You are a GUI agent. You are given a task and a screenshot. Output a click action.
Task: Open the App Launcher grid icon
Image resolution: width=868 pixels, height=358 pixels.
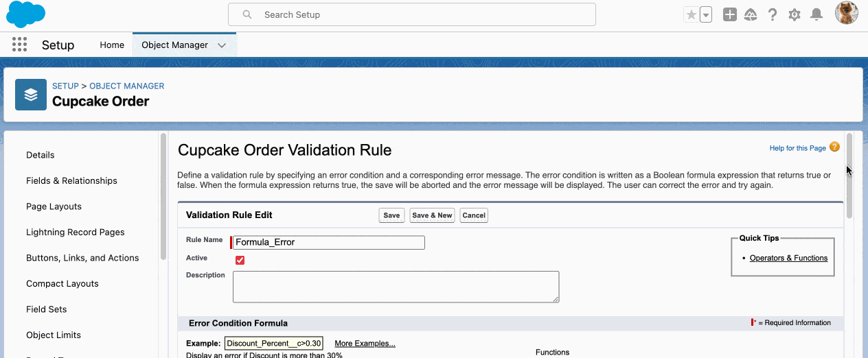(20, 45)
